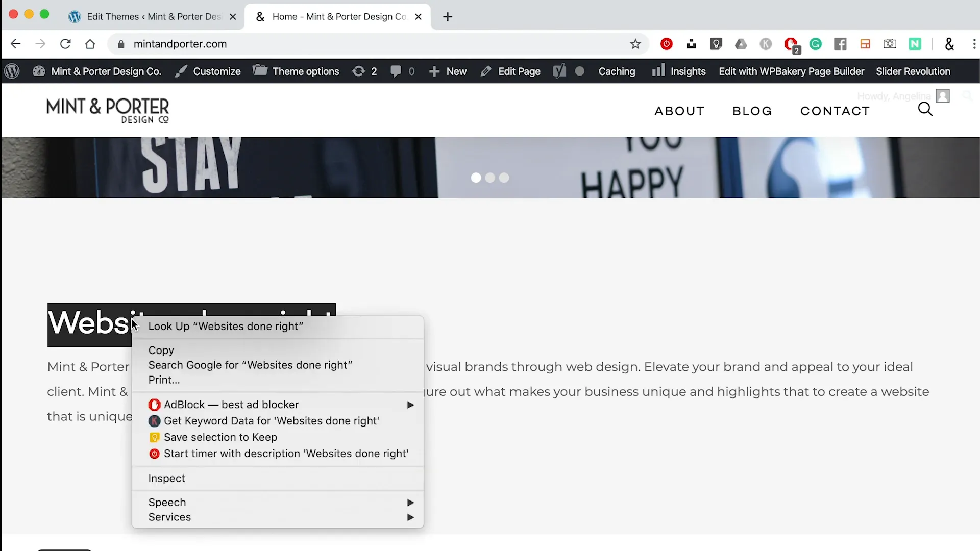This screenshot has width=980, height=551.
Task: Click the Print context menu item
Action: point(163,380)
